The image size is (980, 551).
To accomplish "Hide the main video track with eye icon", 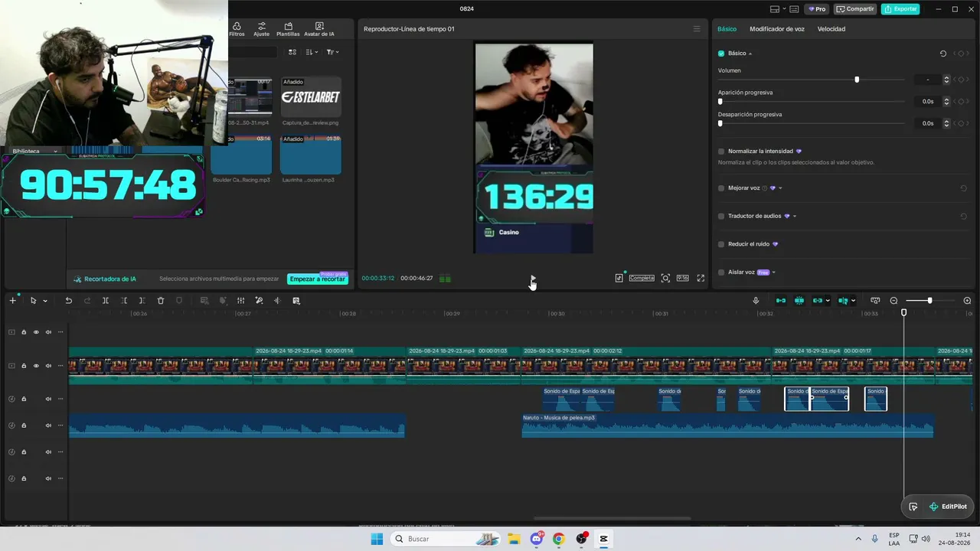I will click(36, 366).
